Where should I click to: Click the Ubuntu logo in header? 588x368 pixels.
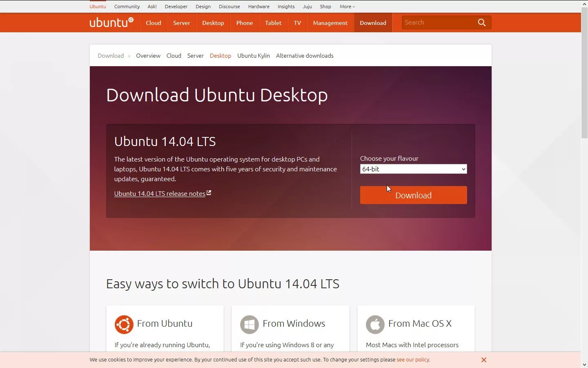tap(111, 22)
